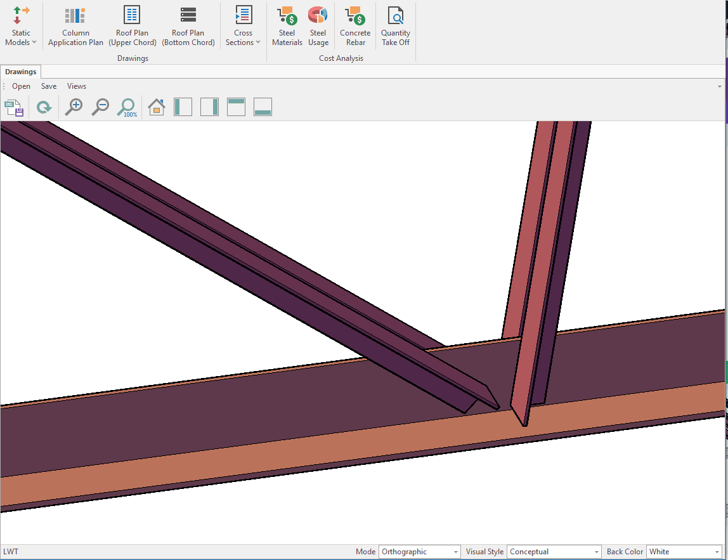Go to the home view icon
Image resolution: width=728 pixels, height=560 pixels.
click(x=157, y=107)
